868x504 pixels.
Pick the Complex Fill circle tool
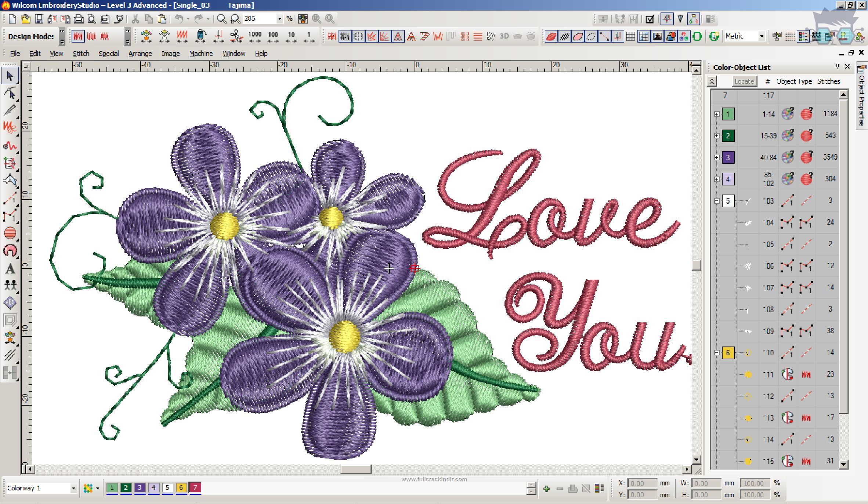click(10, 233)
